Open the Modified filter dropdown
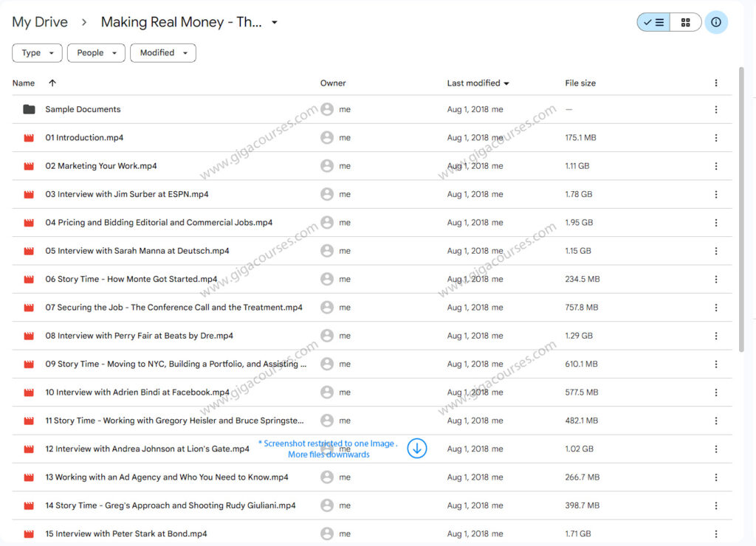 point(162,53)
